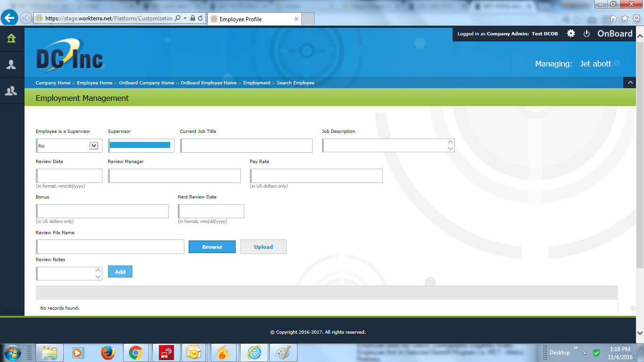
Task: Open the Search Employee breadcrumb link
Action: (296, 83)
